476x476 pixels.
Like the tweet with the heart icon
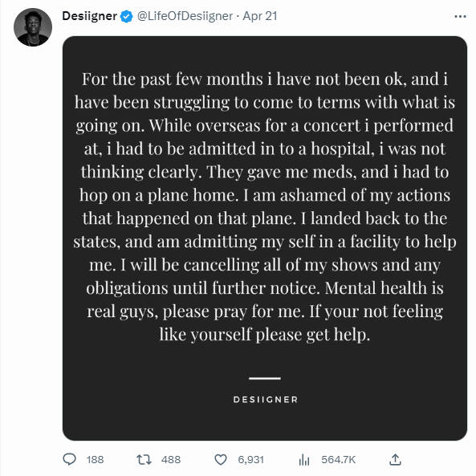coord(221,460)
